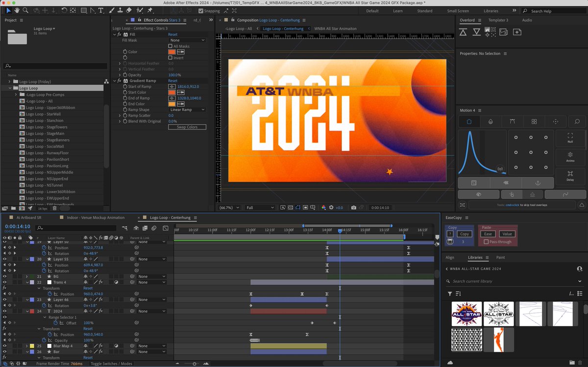This screenshot has width=588, height=367.
Task: Apply the Motion 4 Null tool
Action: tap(570, 138)
